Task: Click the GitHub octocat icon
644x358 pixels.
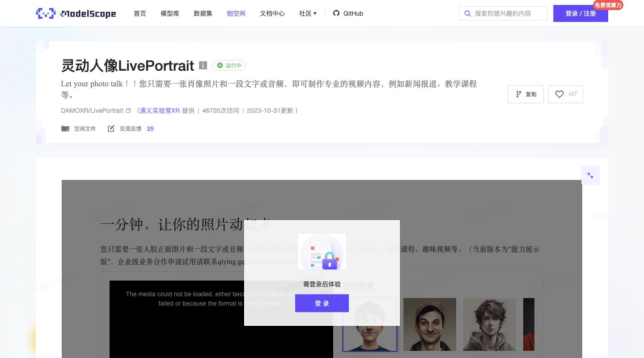Action: pos(336,13)
